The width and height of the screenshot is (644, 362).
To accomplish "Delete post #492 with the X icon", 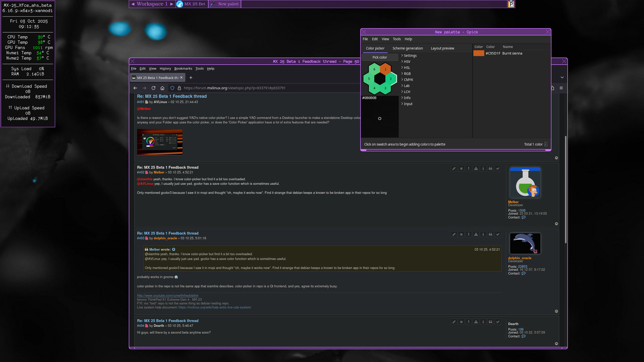I will pyautogui.click(x=461, y=168).
